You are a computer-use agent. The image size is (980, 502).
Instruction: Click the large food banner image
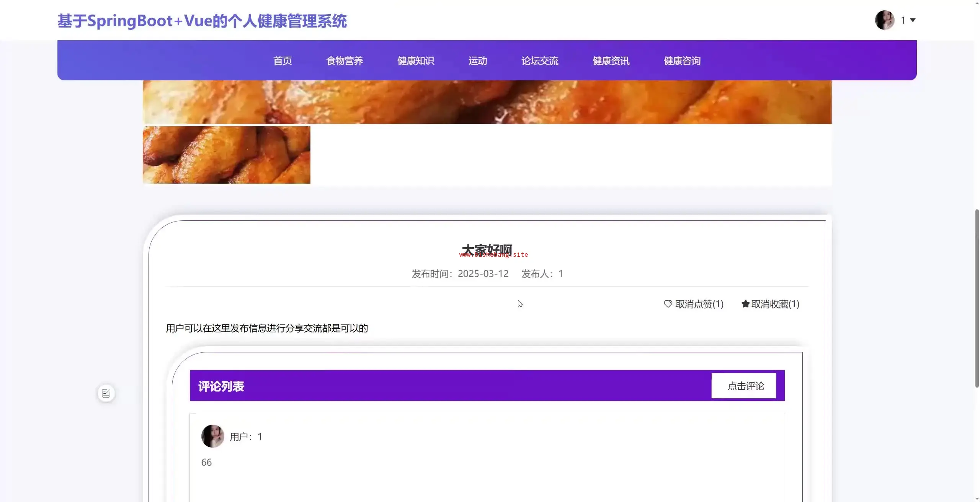(487, 102)
